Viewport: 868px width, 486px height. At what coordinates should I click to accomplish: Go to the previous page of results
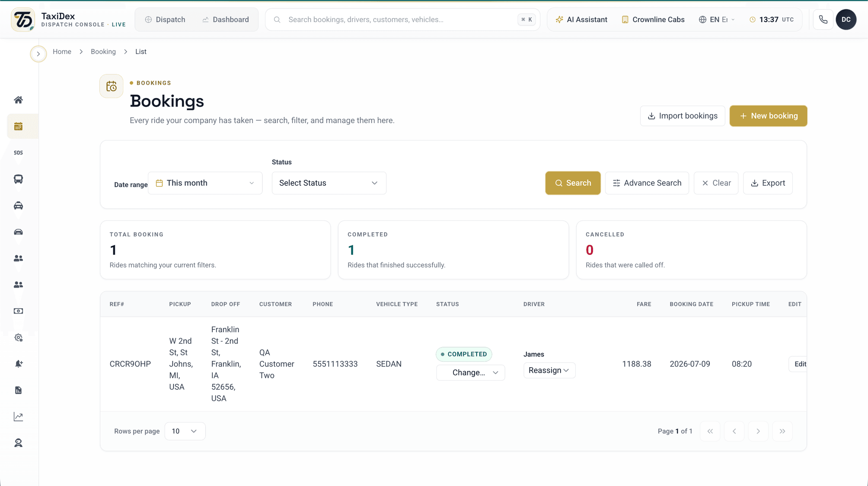point(734,431)
